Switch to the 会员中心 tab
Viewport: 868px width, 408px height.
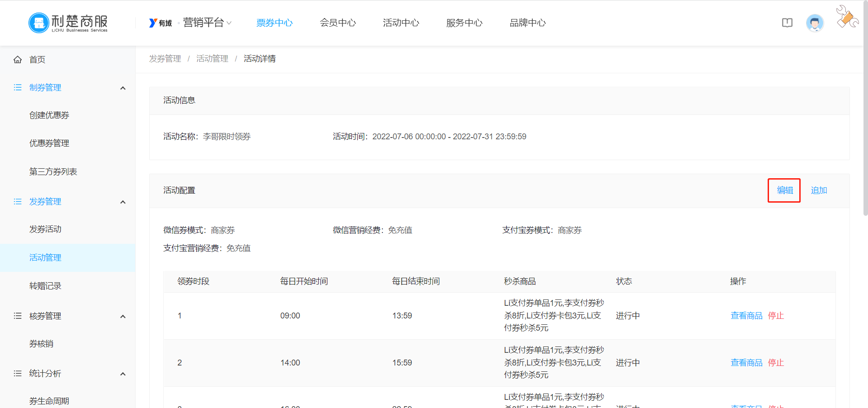[x=338, y=23]
